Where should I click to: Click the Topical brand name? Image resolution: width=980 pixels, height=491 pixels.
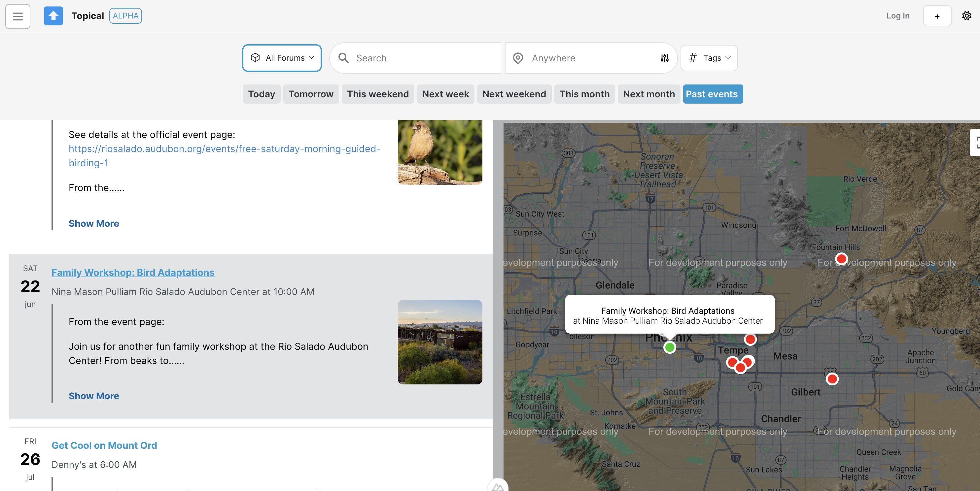pyautogui.click(x=87, y=16)
